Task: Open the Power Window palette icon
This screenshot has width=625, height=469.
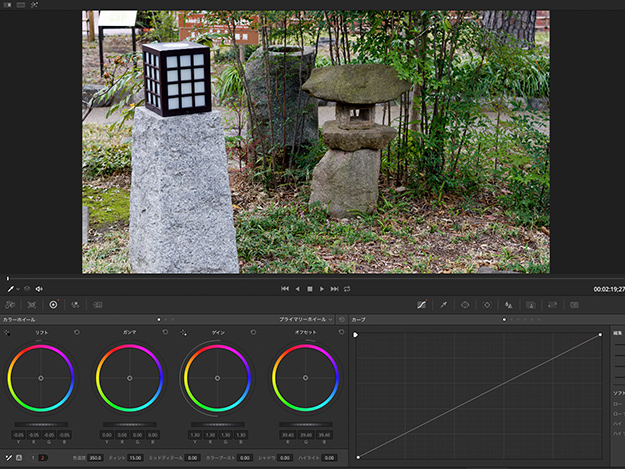Action: (x=465, y=304)
